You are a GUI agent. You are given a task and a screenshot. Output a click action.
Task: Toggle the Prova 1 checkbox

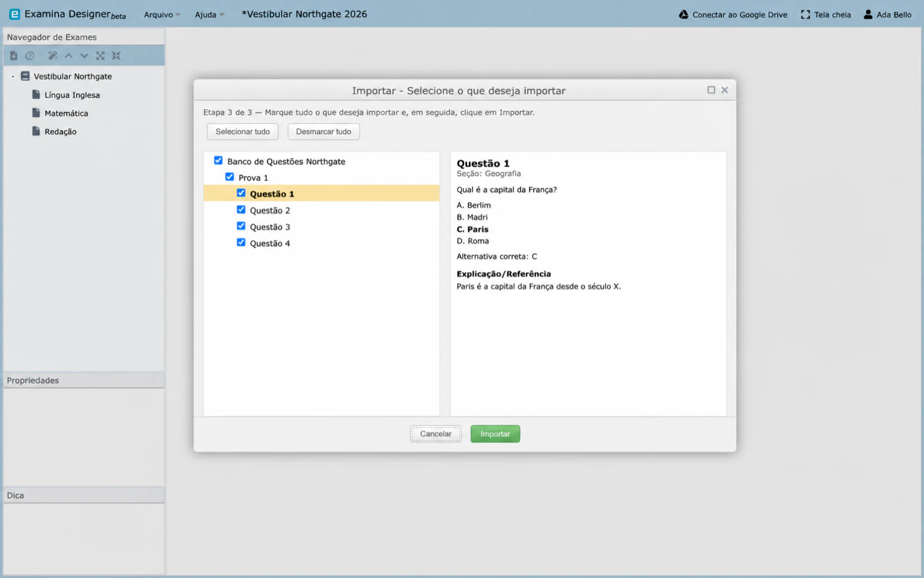[230, 177]
